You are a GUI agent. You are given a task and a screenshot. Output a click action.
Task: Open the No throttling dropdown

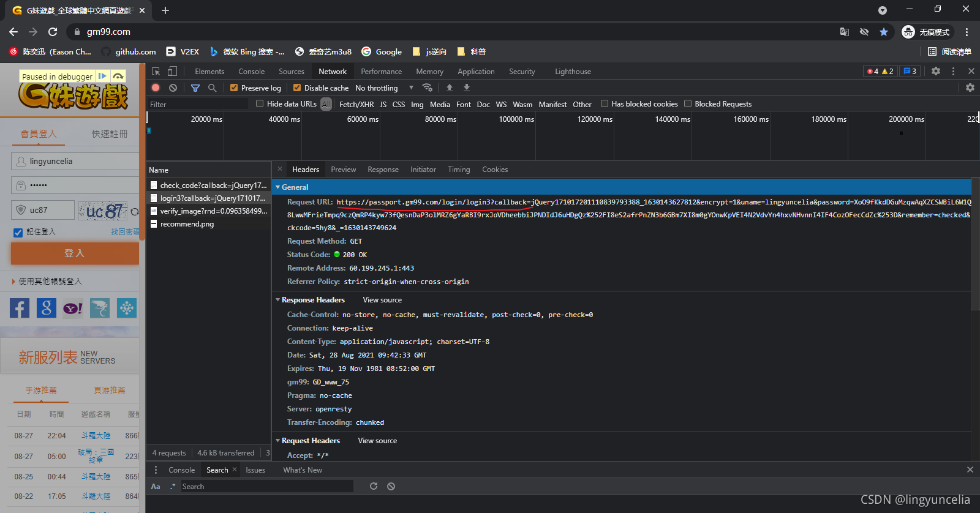point(384,88)
